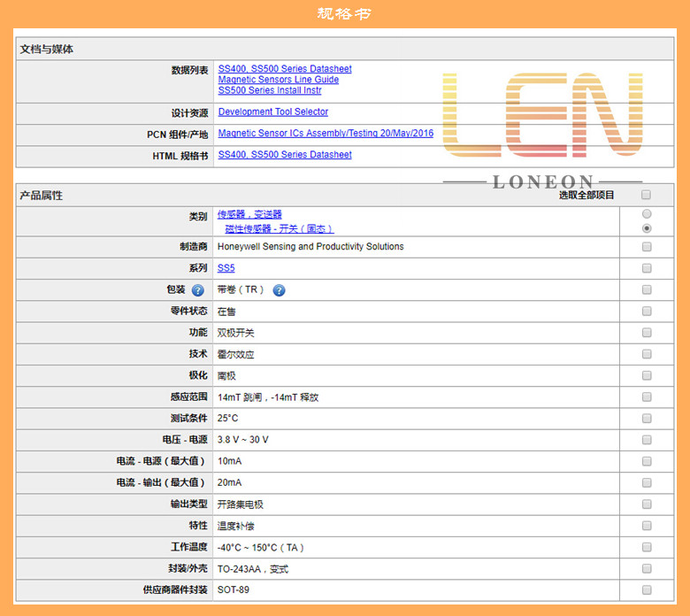Click the help icon after 带卷 (TR)
Viewport: 690px width, 616px height.
279,290
